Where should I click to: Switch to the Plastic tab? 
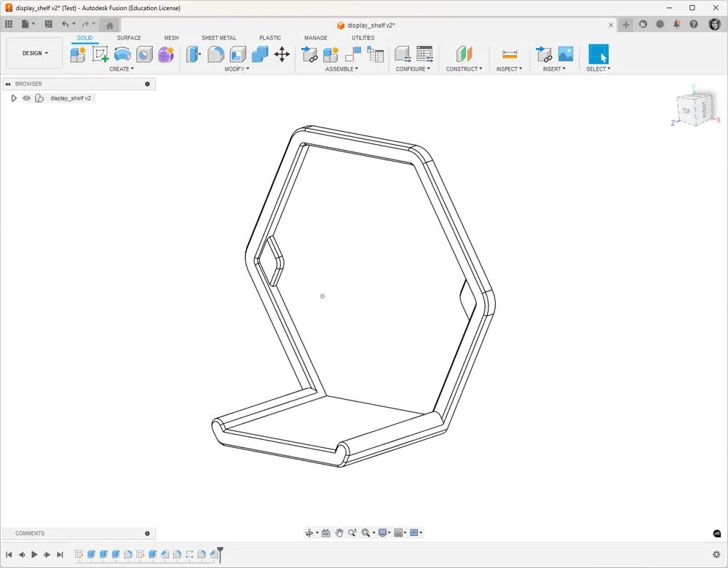(270, 38)
